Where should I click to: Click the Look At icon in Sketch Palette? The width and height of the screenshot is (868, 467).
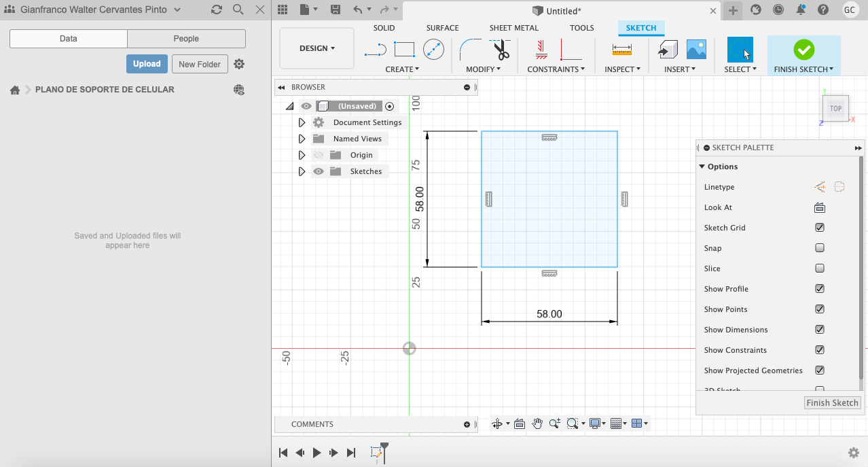pyautogui.click(x=820, y=207)
